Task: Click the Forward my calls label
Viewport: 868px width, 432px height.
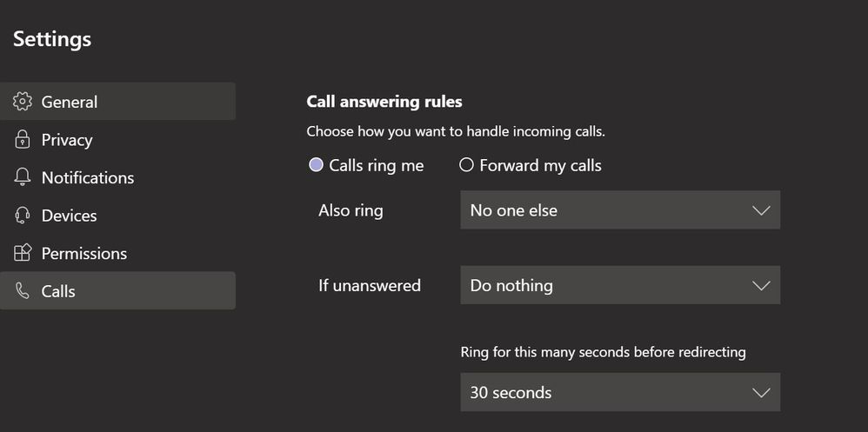Action: pyautogui.click(x=540, y=165)
